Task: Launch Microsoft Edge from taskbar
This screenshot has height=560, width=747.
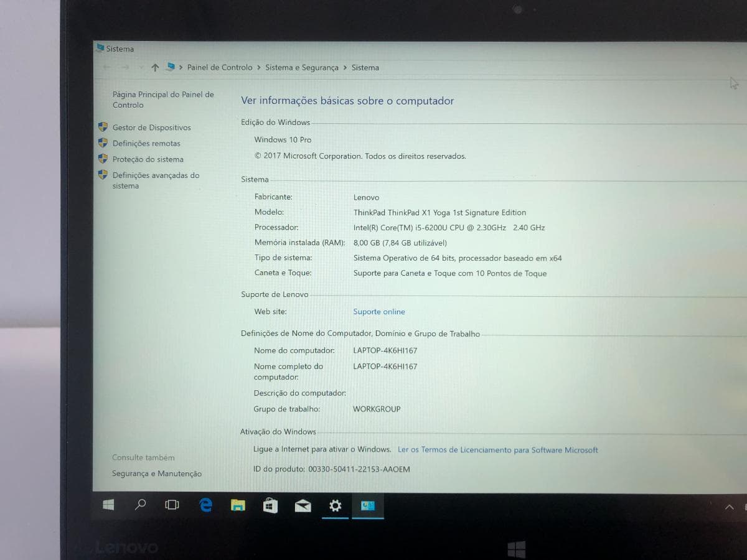Action: (x=205, y=505)
